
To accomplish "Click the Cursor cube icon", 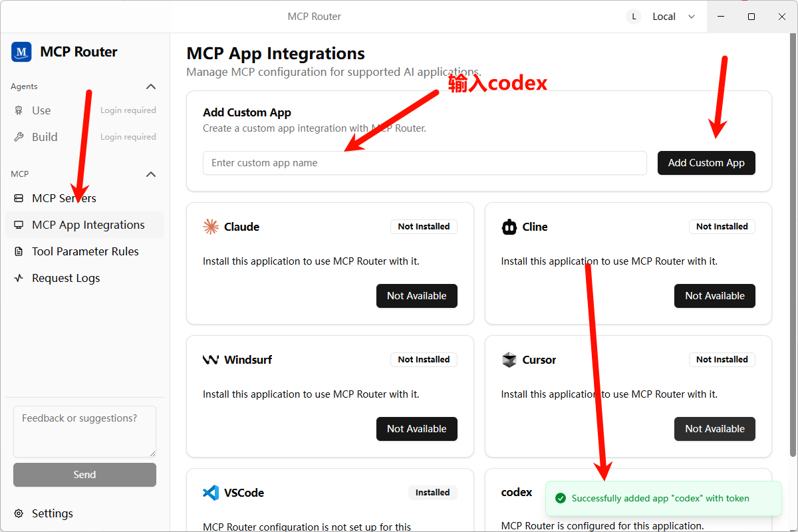I will click(x=509, y=360).
